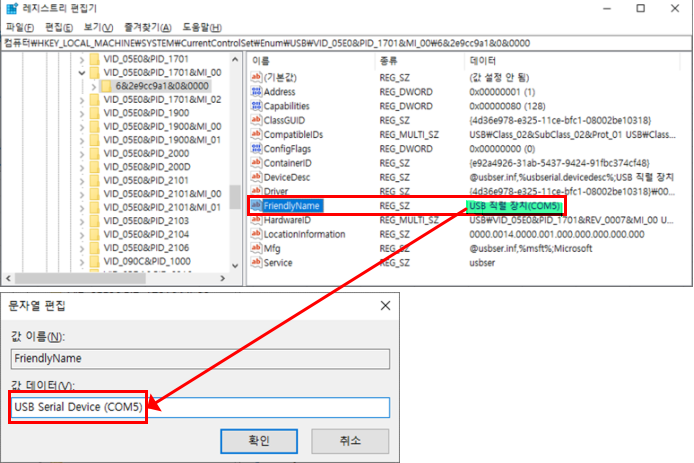
Task: Select the Service value icon
Action: click(x=255, y=263)
